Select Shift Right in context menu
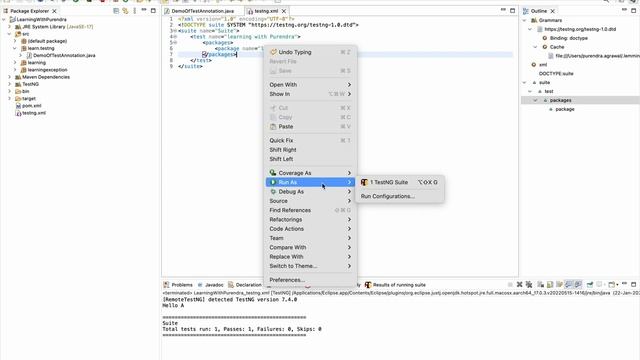The width and height of the screenshot is (640, 360). coord(310,150)
